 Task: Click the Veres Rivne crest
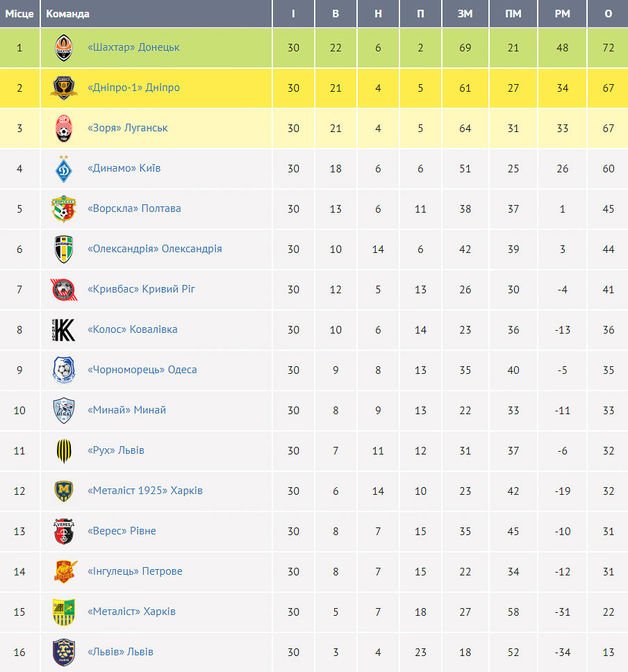pyautogui.click(x=64, y=532)
